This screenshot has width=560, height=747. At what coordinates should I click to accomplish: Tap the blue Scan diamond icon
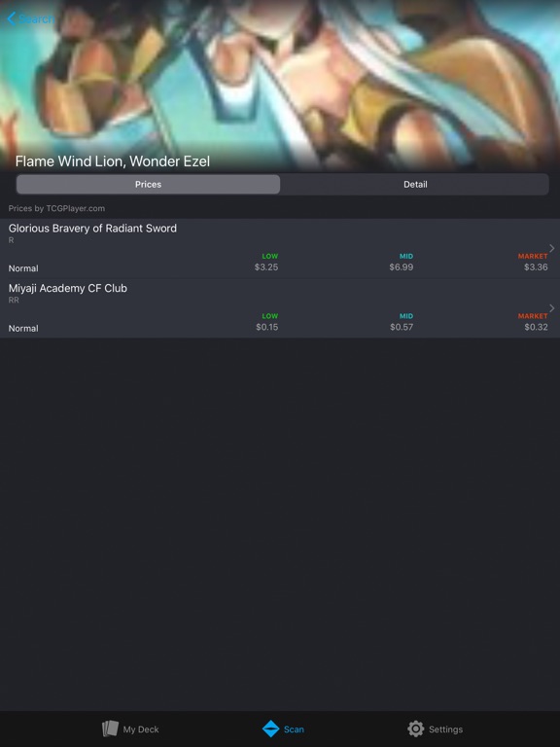point(271,729)
